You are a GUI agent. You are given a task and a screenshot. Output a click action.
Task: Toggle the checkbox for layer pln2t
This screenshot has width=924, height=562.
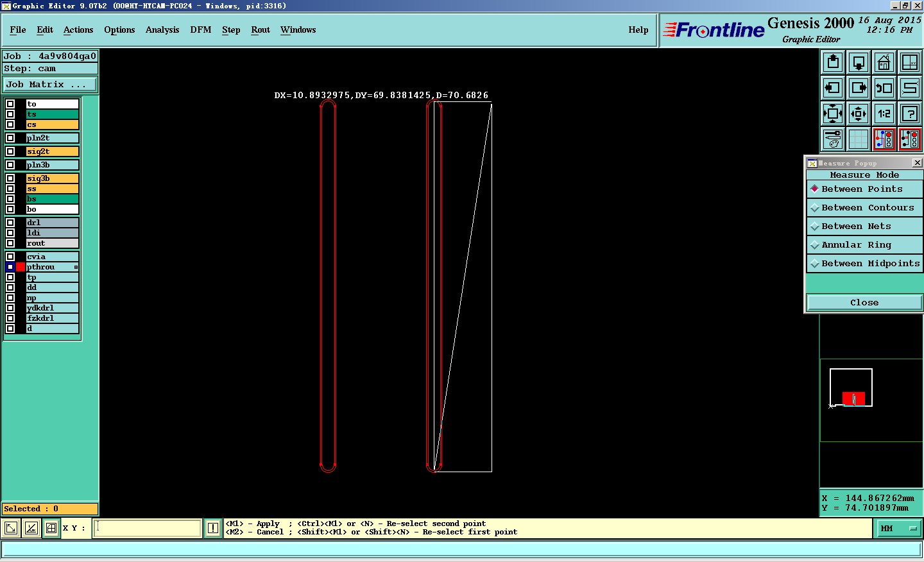(x=10, y=138)
